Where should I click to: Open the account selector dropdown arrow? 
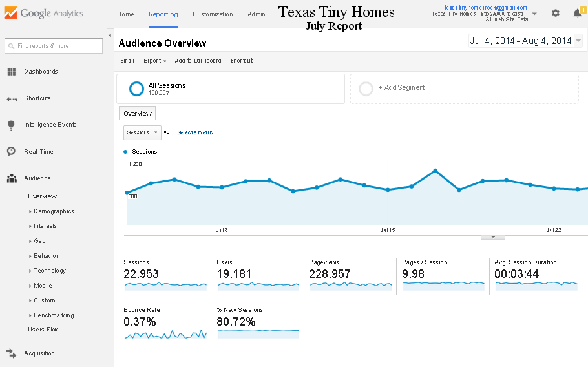click(x=535, y=14)
